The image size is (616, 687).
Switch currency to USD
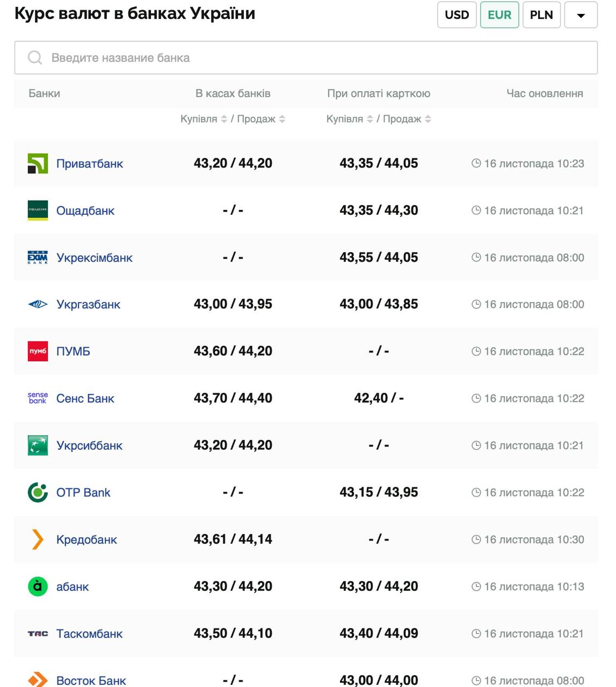click(456, 15)
